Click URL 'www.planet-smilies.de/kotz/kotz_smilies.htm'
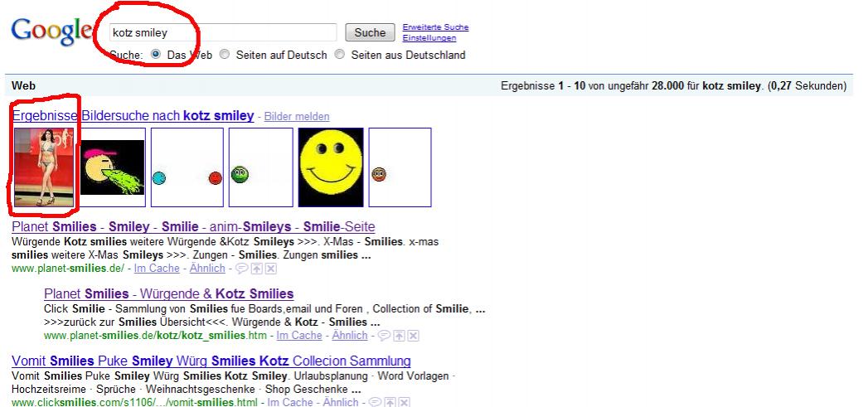868x407 pixels. point(156,336)
